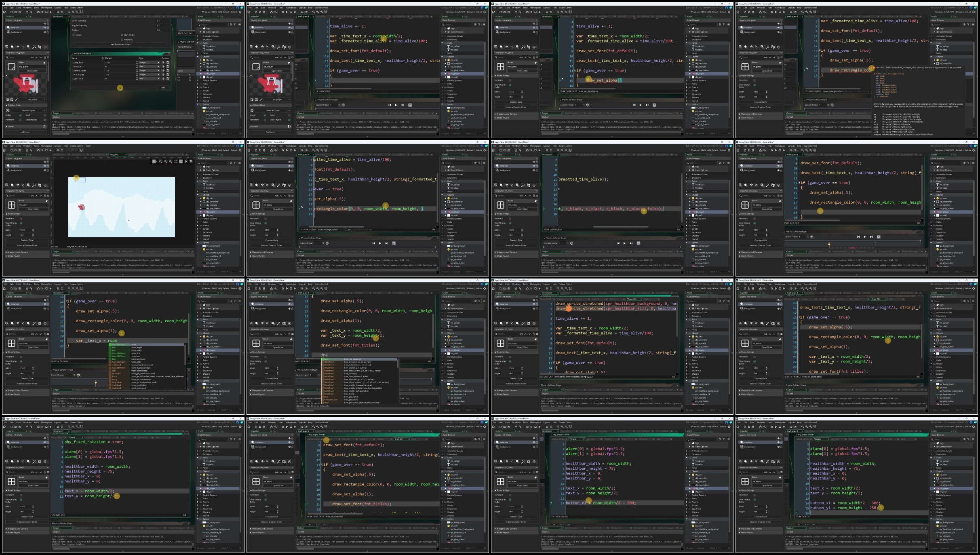Select spr_background in room editor frame asset browser
This screenshot has height=555, width=980.
pos(213,246)
